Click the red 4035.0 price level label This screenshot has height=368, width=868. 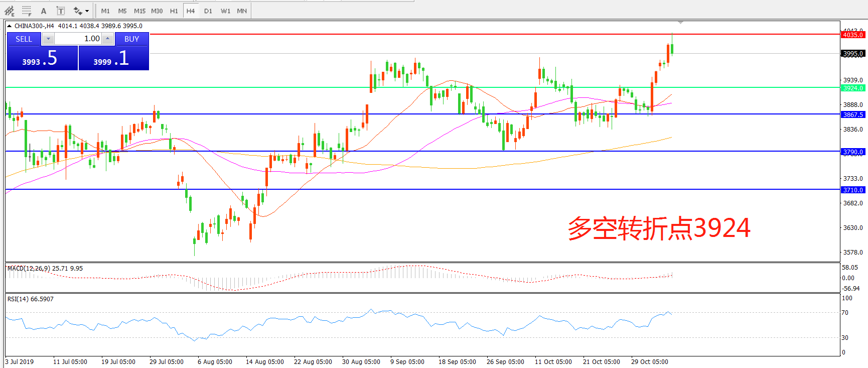(852, 35)
